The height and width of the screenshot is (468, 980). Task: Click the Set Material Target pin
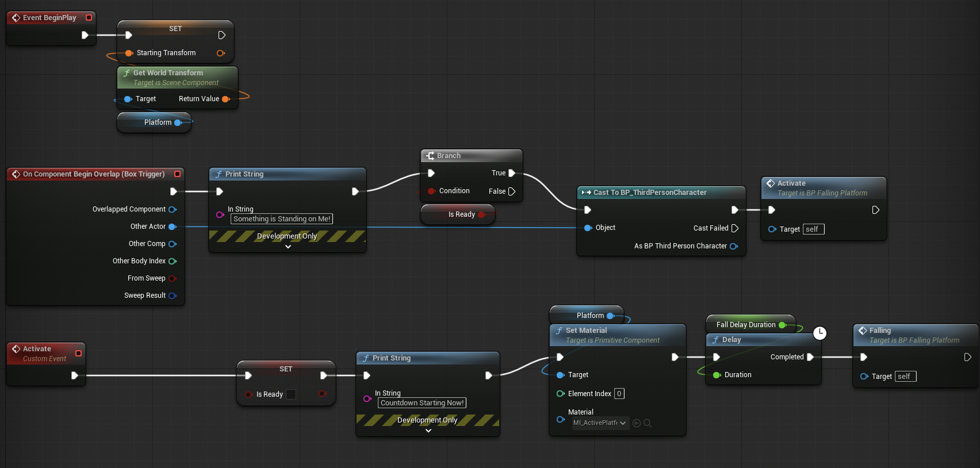561,375
